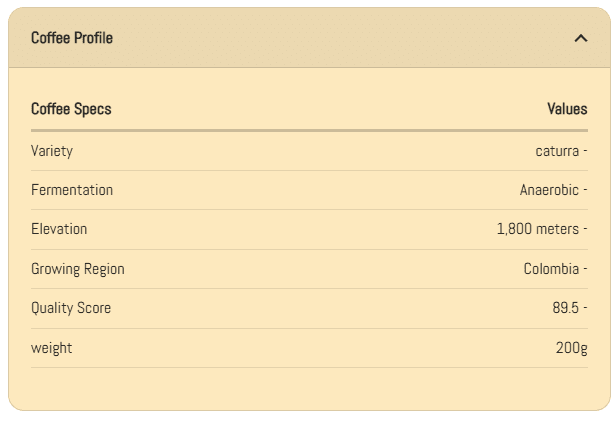Click the Coffee Specs column header
Viewport: 614px width, 424px height.
point(71,109)
